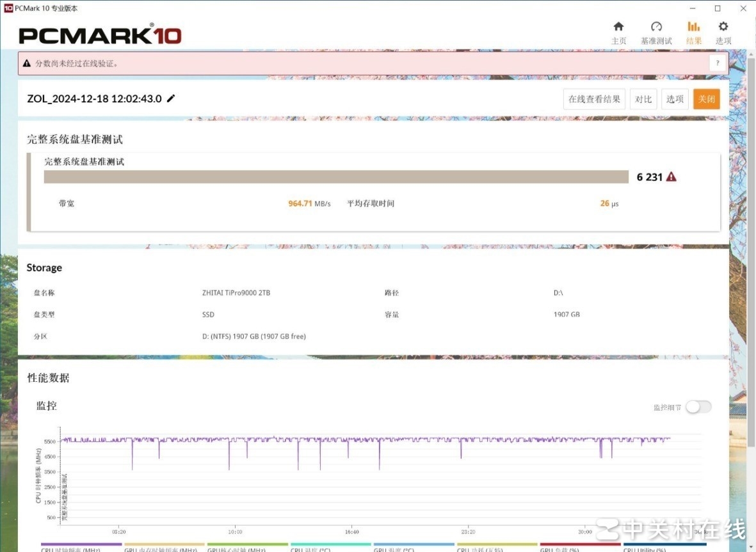Click the 监控 heading above the chart
Screen dimensions: 756x552
pos(47,406)
